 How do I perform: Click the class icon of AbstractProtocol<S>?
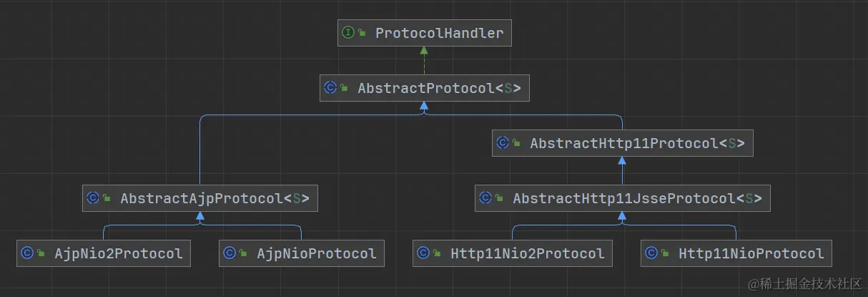point(330,88)
